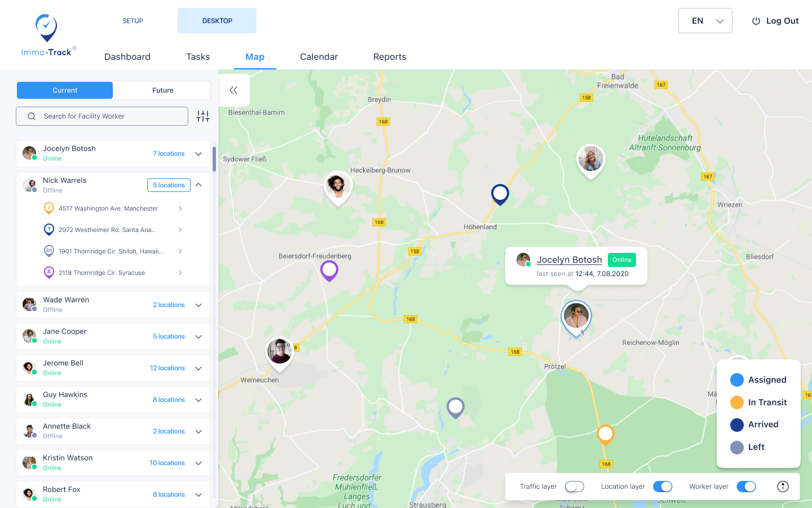Click purple pin icon for 2118 Thornridge Cir
Image resolution: width=812 pixels, height=508 pixels.
click(x=49, y=273)
